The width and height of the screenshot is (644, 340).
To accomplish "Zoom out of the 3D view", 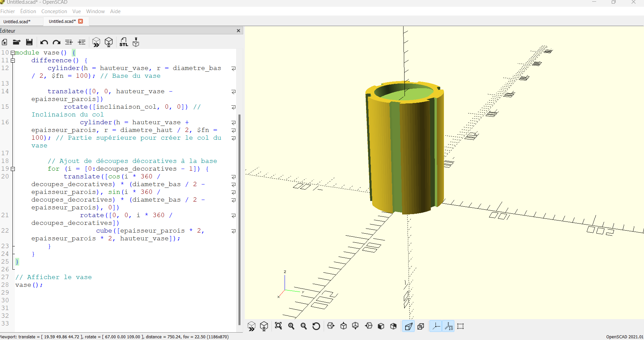I will (304, 326).
